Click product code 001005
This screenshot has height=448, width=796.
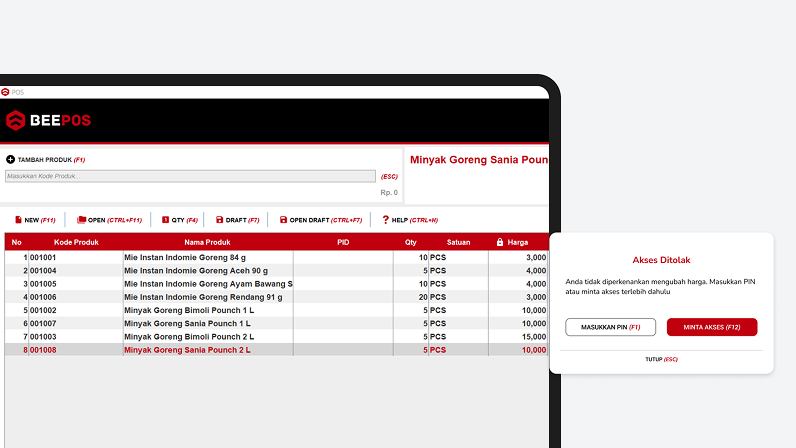click(x=43, y=284)
